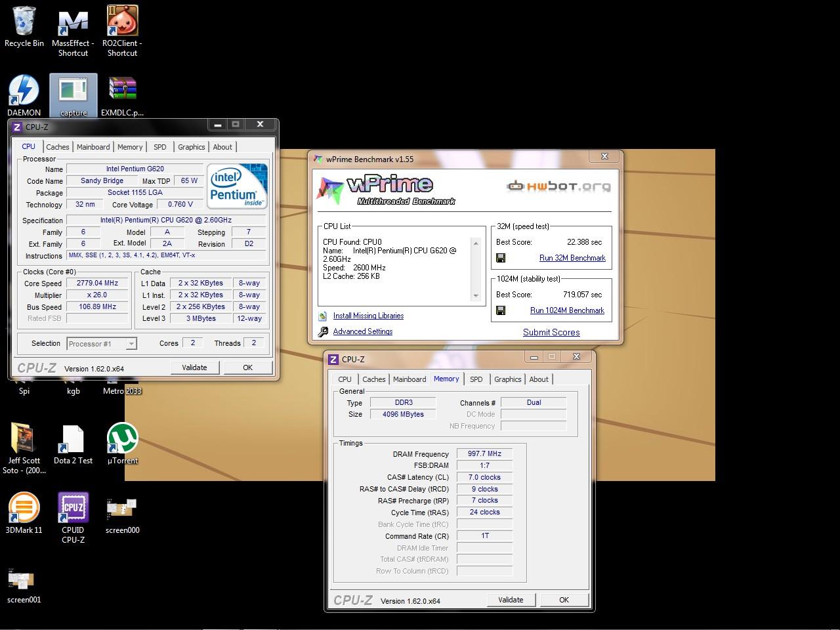
Task: Click the memory Size value 4096 MBytes
Action: (x=403, y=414)
